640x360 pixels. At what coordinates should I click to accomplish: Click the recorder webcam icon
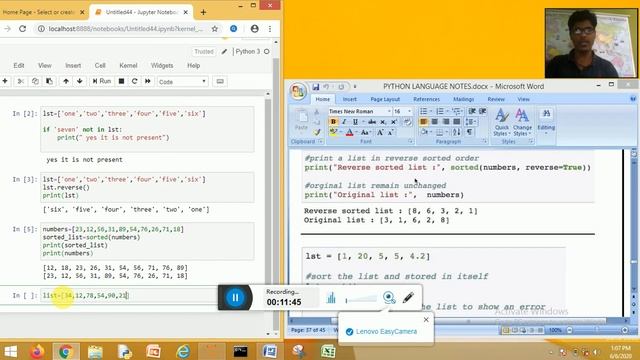tap(389, 298)
